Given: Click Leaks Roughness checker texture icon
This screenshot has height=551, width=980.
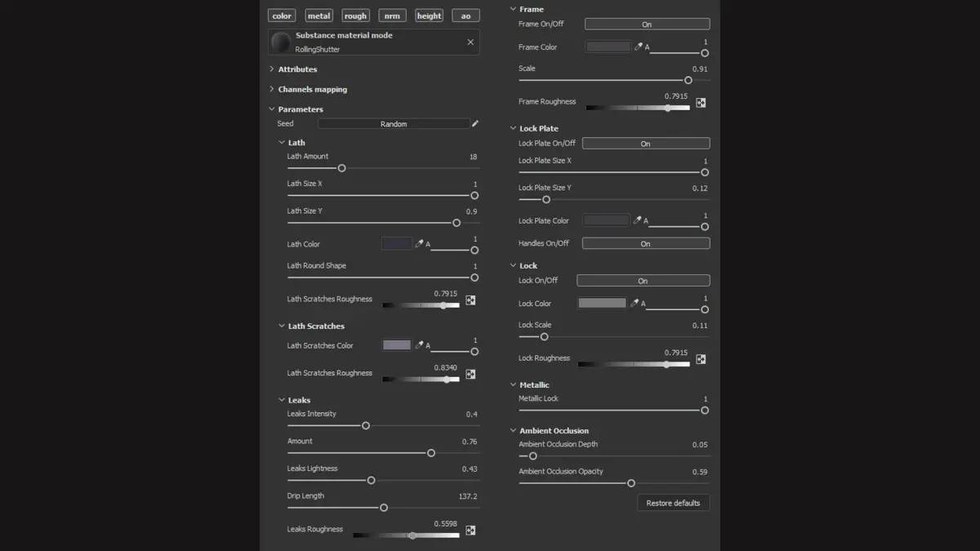Looking at the screenshot, I should [x=470, y=530].
